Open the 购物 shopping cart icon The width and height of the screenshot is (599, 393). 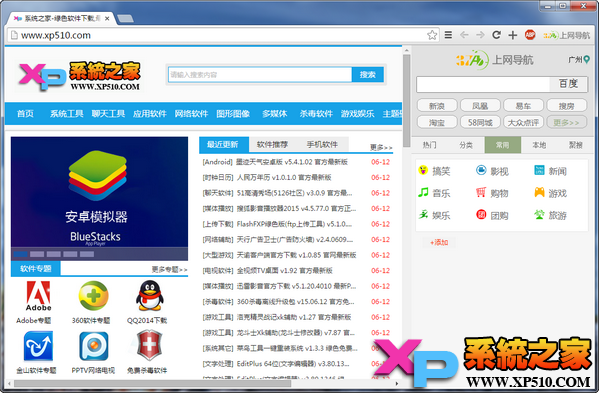coord(481,192)
